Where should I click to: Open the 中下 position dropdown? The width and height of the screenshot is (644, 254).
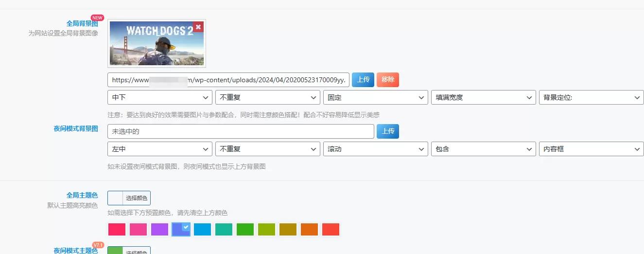(160, 97)
